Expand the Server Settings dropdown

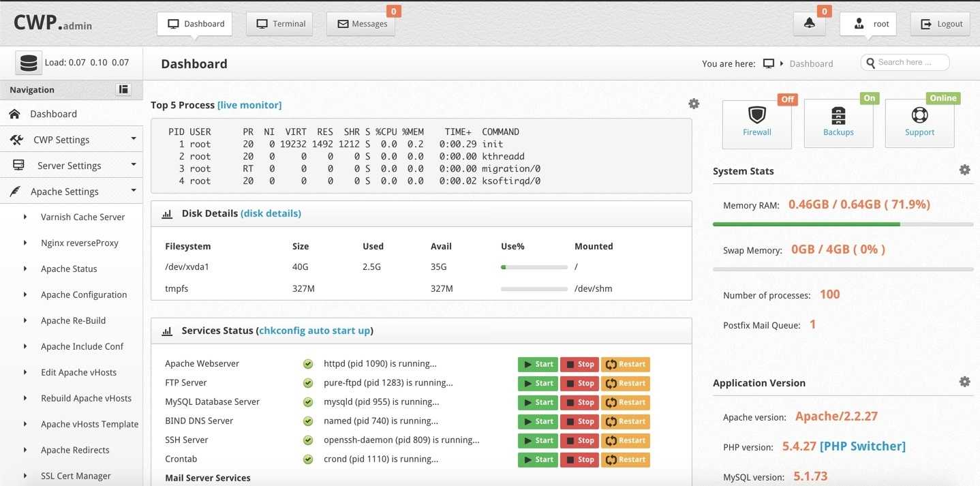point(71,166)
